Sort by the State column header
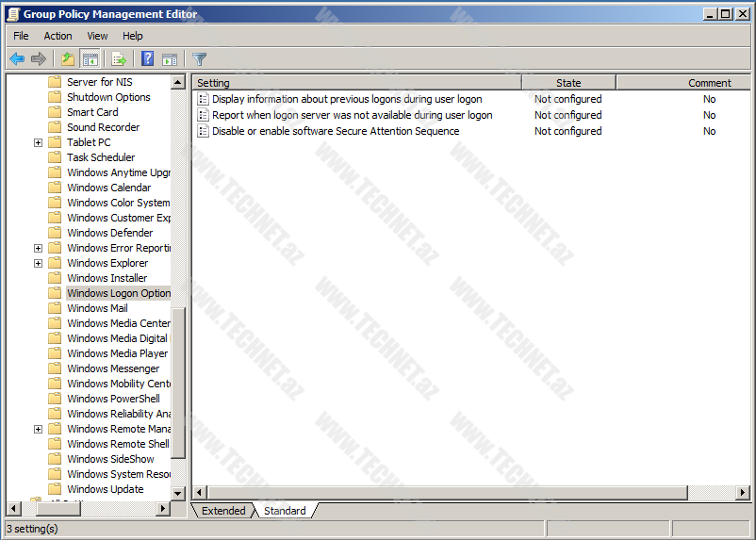The image size is (756, 540). tap(567, 83)
